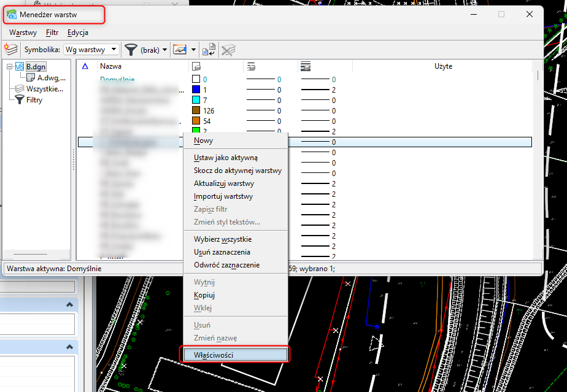Viewport: 567px width, 392px height.
Task: Click the layer display picture icon
Action: click(179, 50)
